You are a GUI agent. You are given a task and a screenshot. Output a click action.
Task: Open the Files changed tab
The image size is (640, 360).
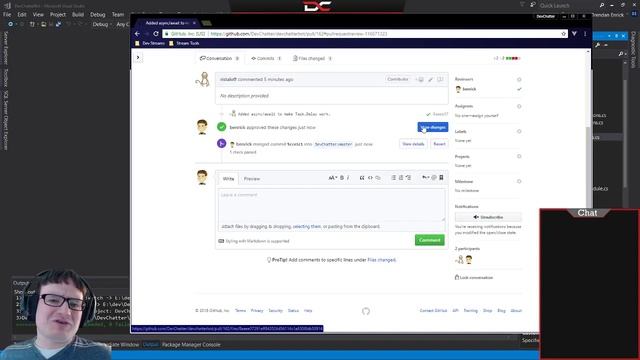(312, 58)
